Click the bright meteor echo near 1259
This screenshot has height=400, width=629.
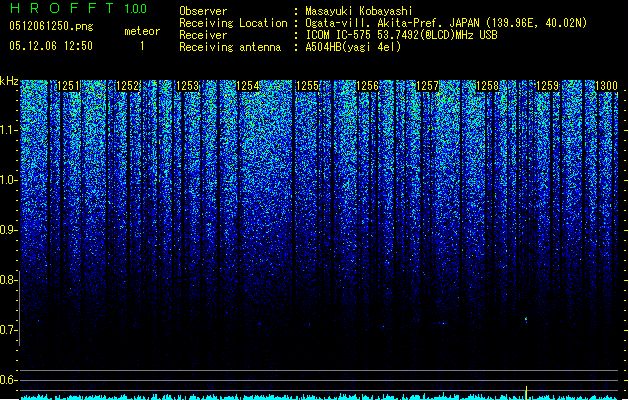click(526, 320)
